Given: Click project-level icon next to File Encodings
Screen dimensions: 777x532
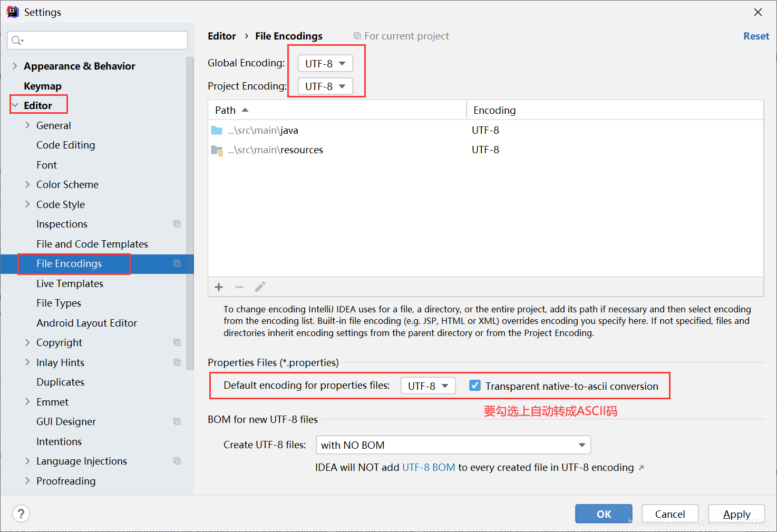Looking at the screenshot, I should tap(177, 263).
